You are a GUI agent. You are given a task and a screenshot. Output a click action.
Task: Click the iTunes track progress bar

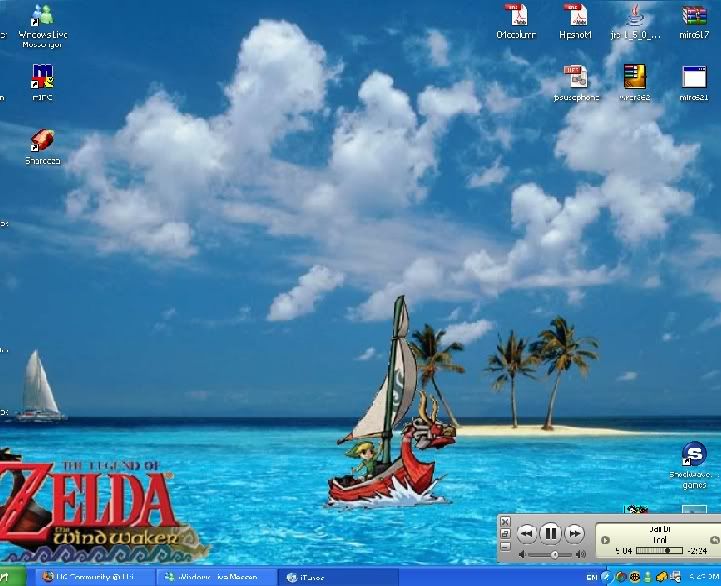coord(659,551)
